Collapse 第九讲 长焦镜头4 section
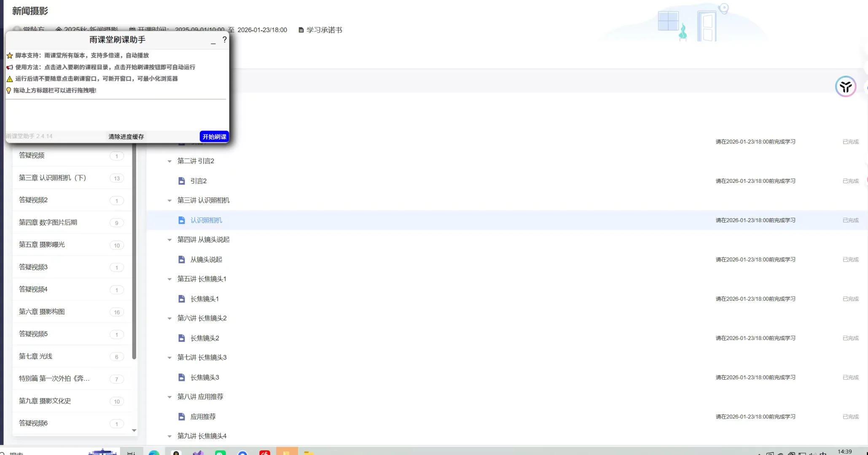This screenshot has height=455, width=868. tap(169, 436)
